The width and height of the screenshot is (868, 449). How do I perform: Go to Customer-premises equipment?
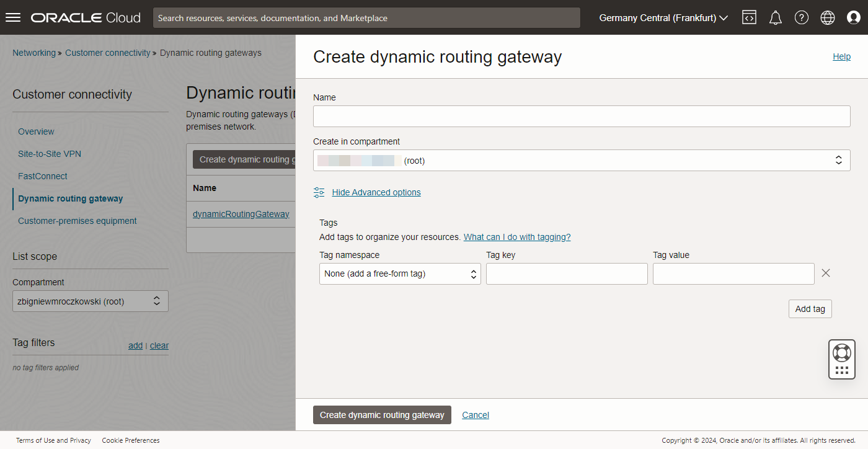[77, 221]
